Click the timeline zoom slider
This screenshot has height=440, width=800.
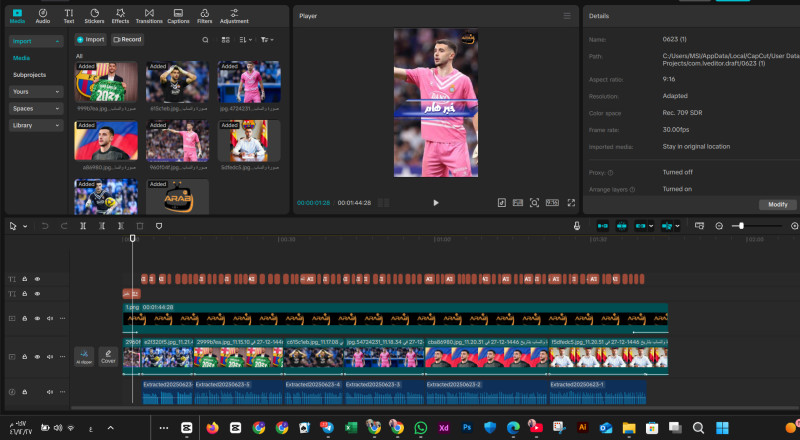pyautogui.click(x=740, y=226)
